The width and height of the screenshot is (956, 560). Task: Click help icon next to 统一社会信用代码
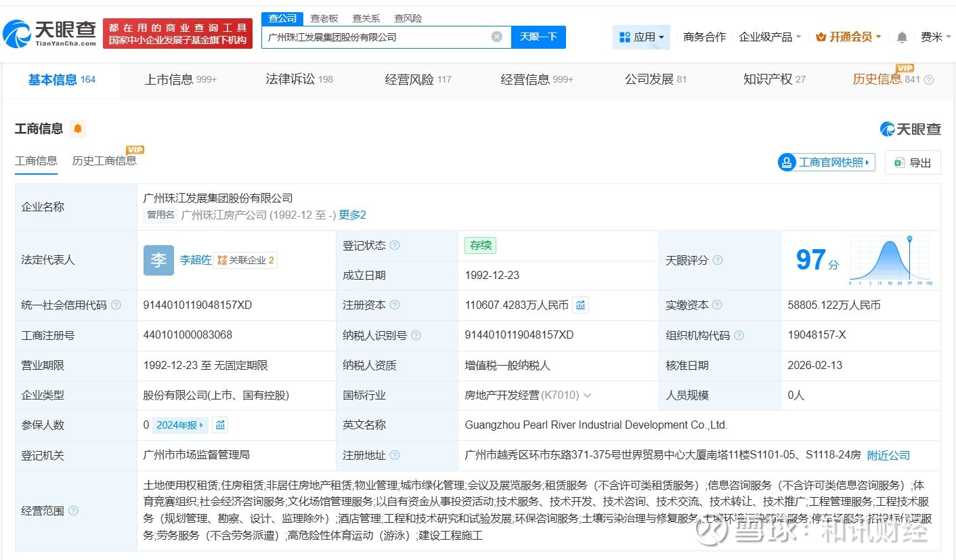click(x=116, y=305)
